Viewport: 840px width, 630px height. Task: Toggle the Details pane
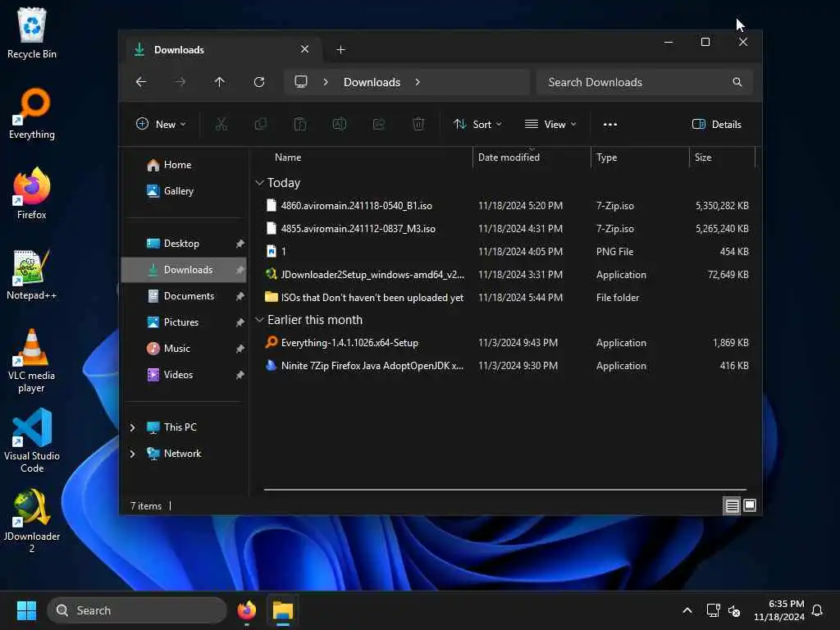coord(717,125)
